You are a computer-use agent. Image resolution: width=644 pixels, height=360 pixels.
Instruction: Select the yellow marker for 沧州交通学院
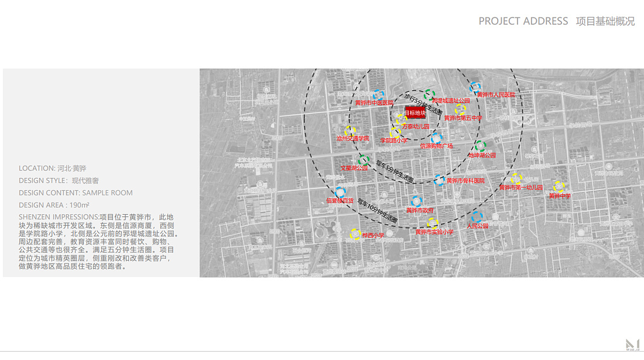[350, 131]
